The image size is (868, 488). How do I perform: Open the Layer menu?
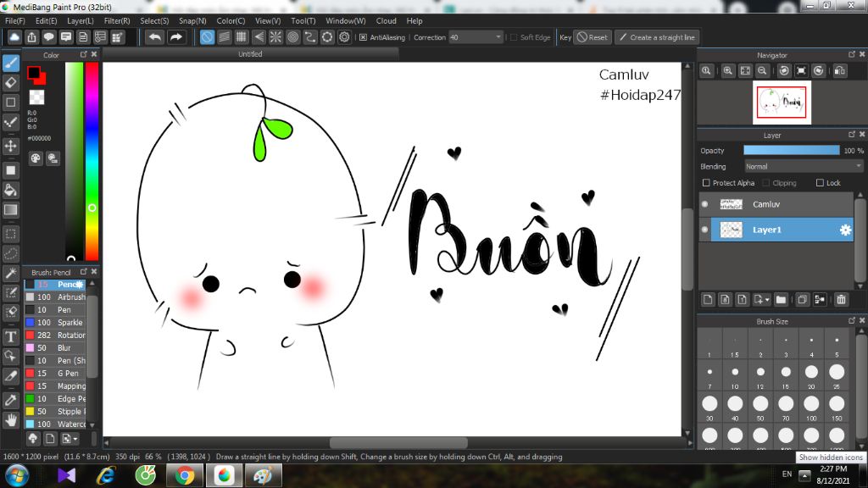81,21
